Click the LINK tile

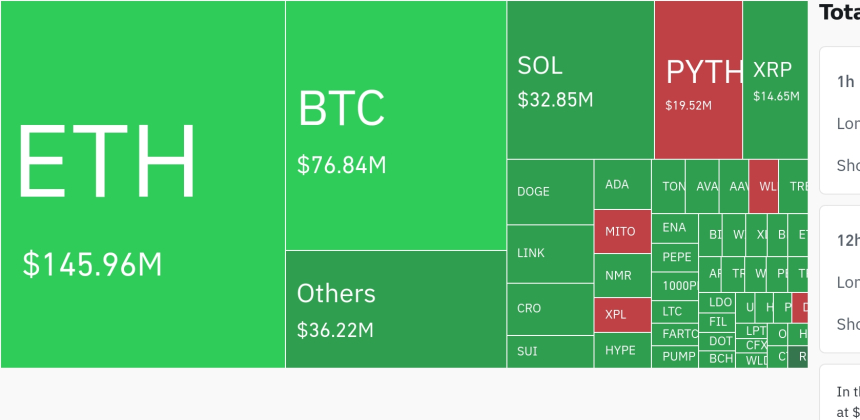click(x=549, y=253)
